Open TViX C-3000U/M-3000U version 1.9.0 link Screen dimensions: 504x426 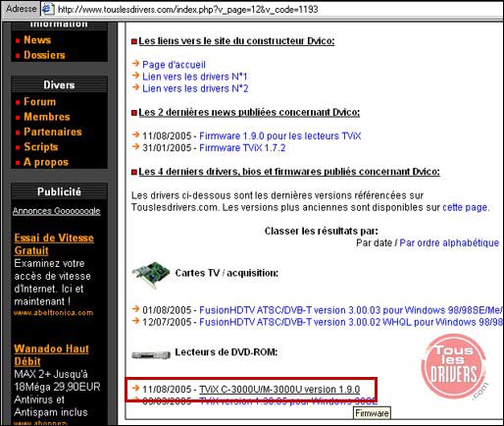click(279, 390)
